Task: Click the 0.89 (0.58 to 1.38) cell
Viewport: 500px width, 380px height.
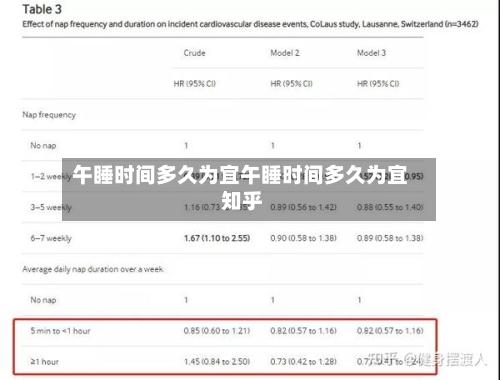Action: (390, 238)
